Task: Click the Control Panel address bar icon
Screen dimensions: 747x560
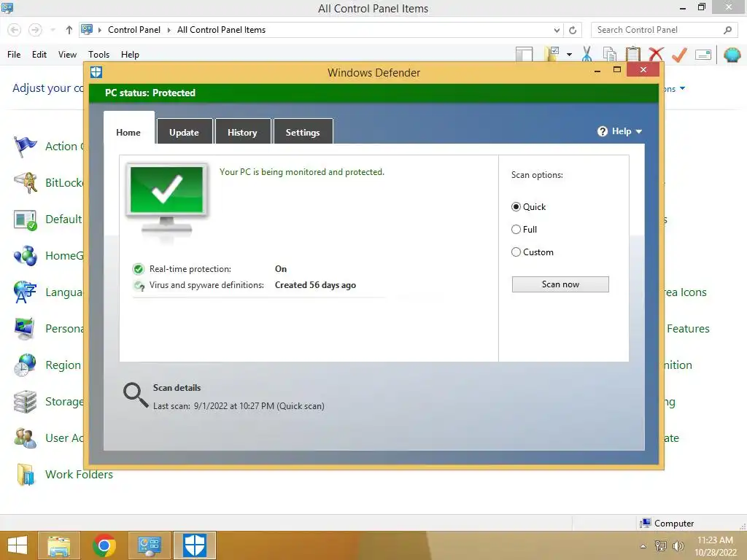Action: 87,29
